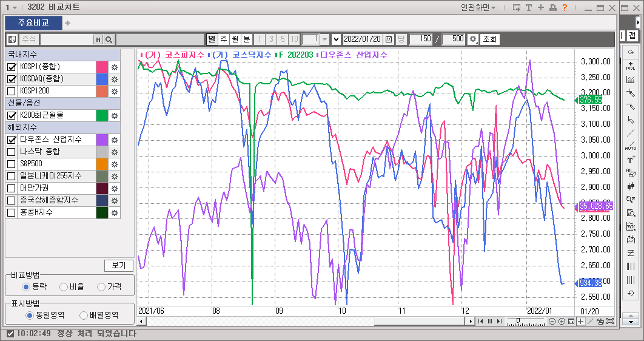The width and height of the screenshot is (644, 341).
Task: Open settings gear next to KOSPI(종합)
Action: [114, 67]
